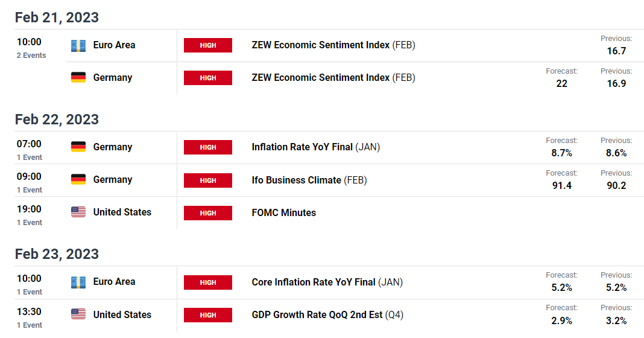This screenshot has height=338, width=644.
Task: Click the United States flag for FOMC Minutes
Action: 78,212
